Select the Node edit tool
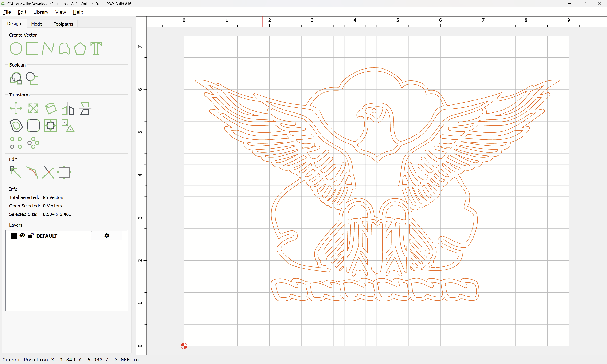This screenshot has width=607, height=364. coord(16,173)
